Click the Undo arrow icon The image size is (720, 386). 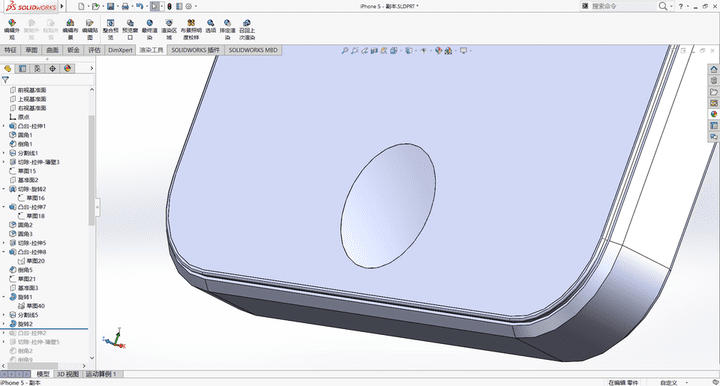click(x=140, y=6)
